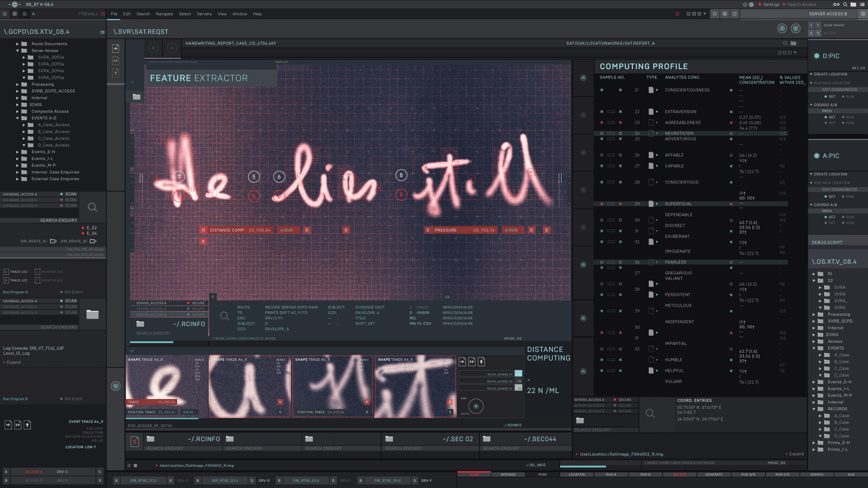Open the folder icon in the SAT.DISK path bar
Image resolution: width=868 pixels, height=488 pixels.
(x=793, y=43)
